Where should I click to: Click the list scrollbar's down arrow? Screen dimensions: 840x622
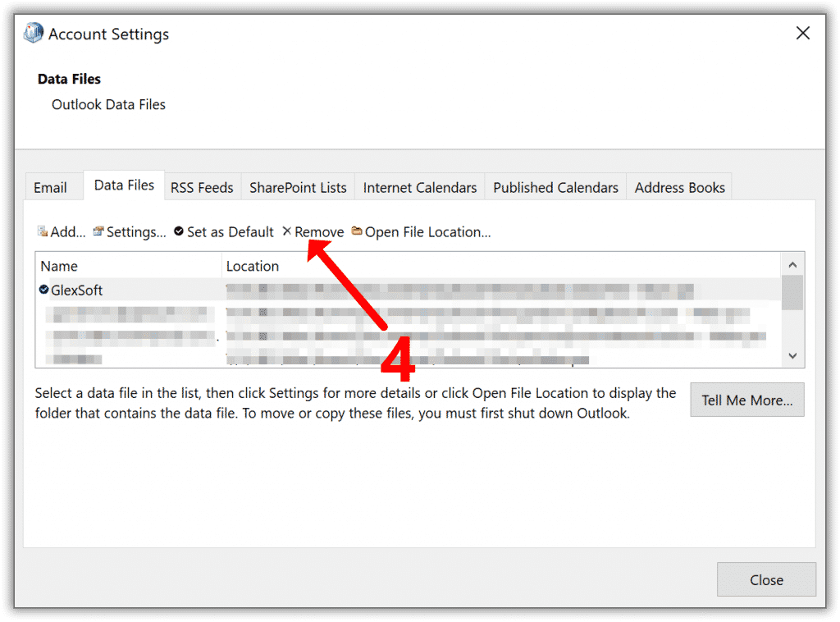click(792, 355)
